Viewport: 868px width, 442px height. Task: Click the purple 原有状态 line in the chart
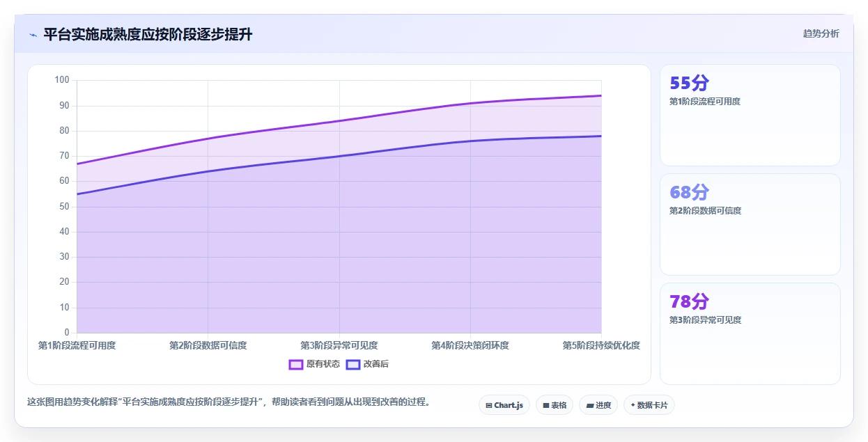click(x=339, y=121)
